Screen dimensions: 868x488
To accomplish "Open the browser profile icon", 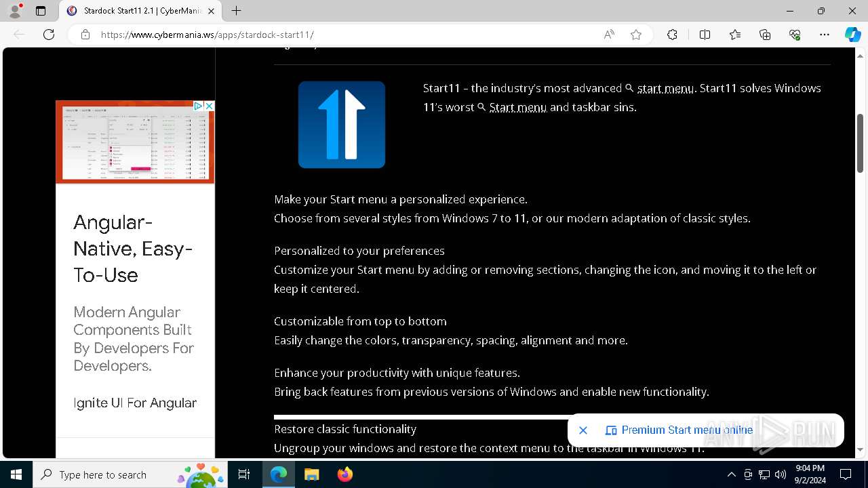I will click(x=15, y=11).
